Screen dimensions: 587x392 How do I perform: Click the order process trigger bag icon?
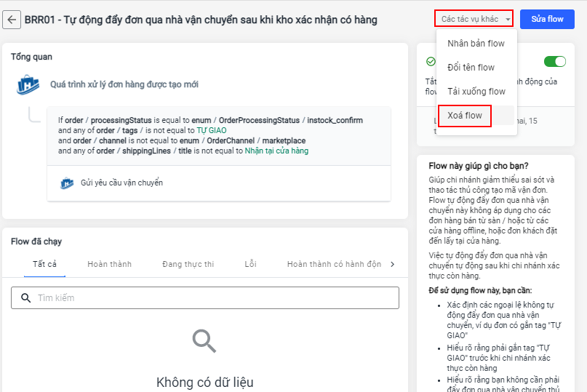click(27, 85)
